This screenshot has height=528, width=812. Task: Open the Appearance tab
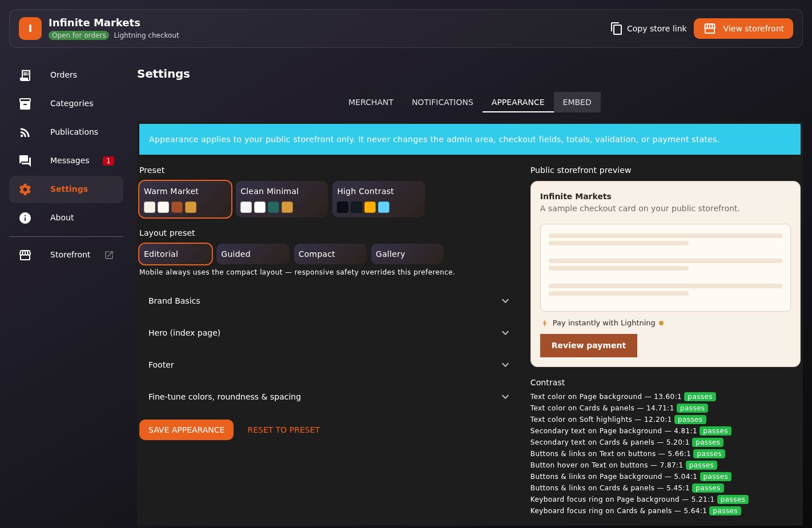[518, 102]
